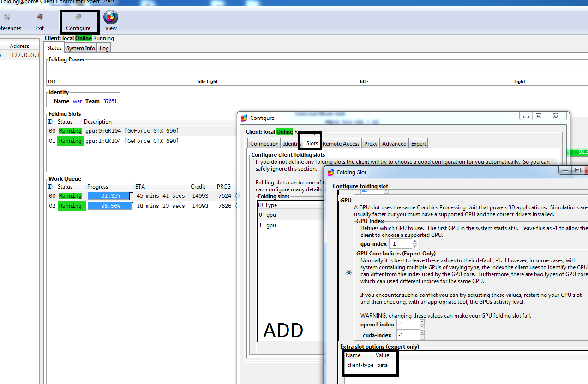Image resolution: width=588 pixels, height=384 pixels.
Task: Click the Address column header
Action: [x=19, y=46]
